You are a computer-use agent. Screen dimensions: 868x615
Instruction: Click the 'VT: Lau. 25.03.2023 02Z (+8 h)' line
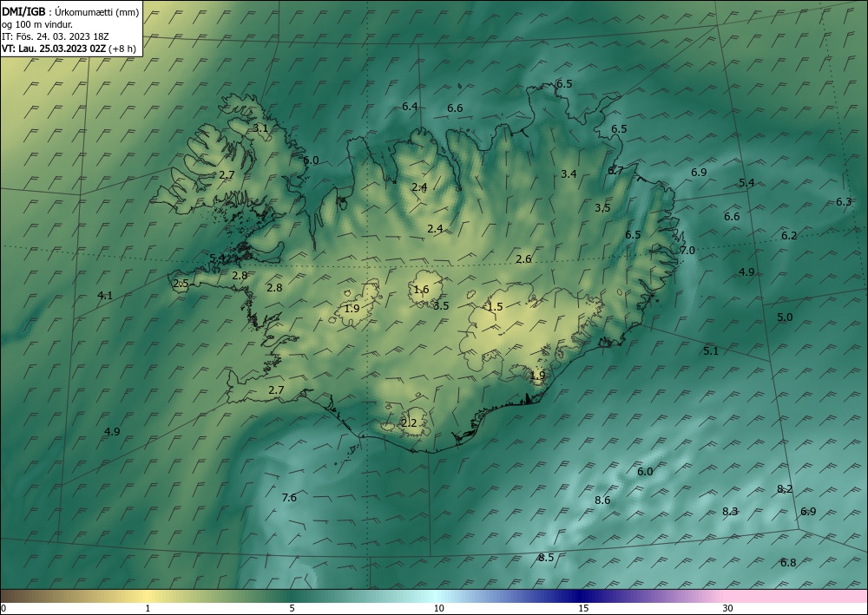[x=69, y=49]
